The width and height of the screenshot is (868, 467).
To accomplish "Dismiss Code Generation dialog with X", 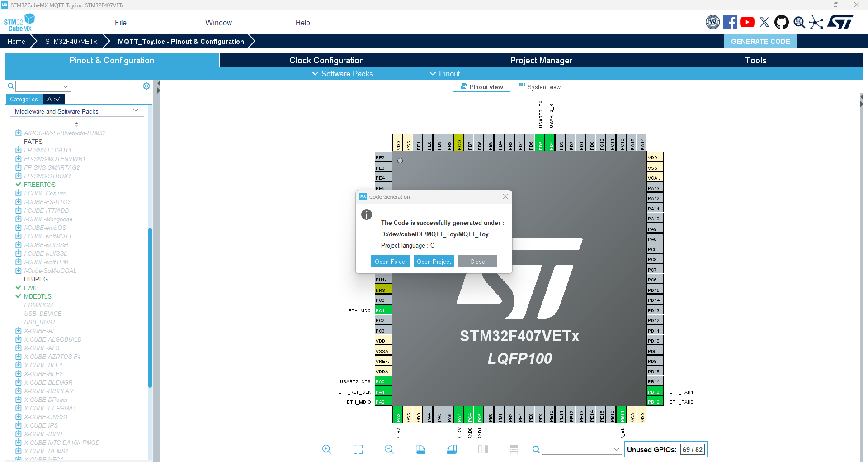I will point(505,196).
